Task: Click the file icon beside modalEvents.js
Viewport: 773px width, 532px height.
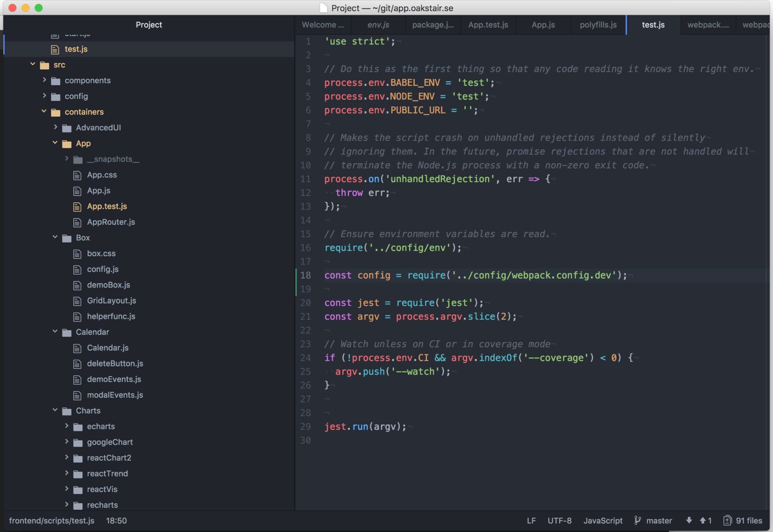Action: coord(77,395)
